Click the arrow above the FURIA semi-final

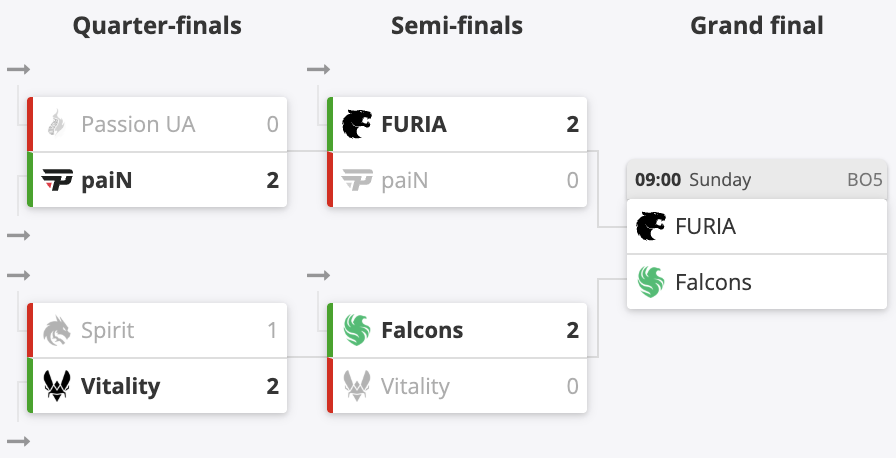pyautogui.click(x=318, y=69)
